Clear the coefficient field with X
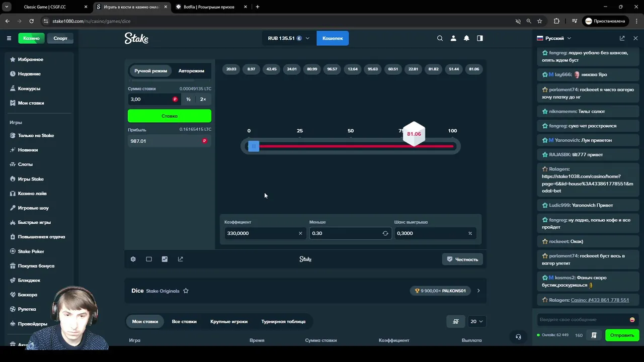 pos(300,233)
